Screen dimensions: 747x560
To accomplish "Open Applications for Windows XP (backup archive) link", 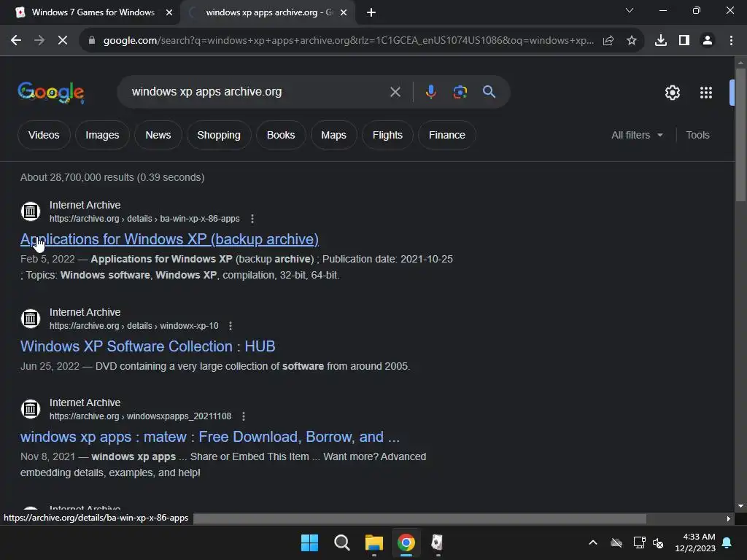I will pyautogui.click(x=169, y=239).
